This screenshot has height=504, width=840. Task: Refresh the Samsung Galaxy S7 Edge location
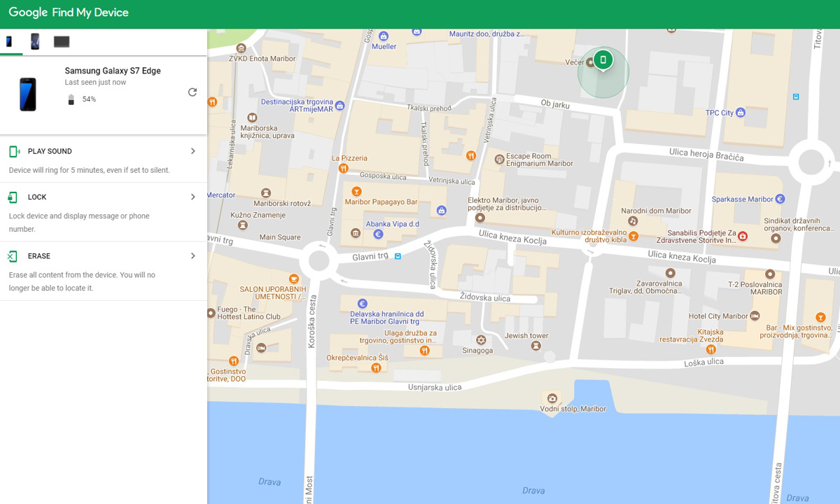point(192,92)
